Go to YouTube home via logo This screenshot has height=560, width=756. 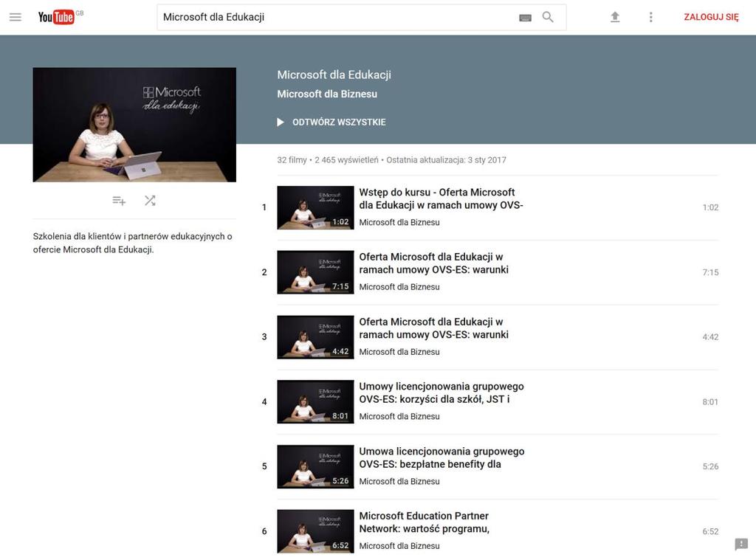[56, 17]
